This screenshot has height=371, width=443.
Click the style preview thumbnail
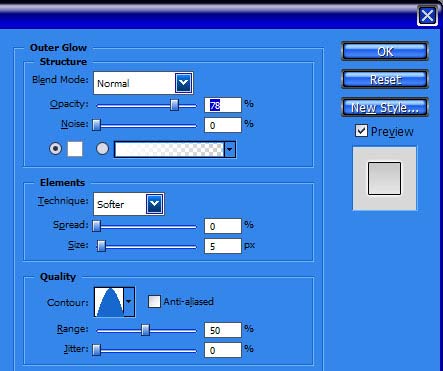point(384,178)
